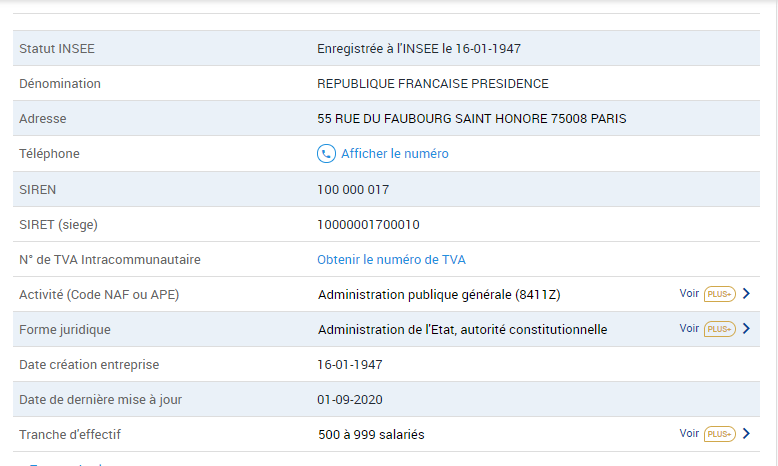The width and height of the screenshot is (778, 466).
Task: Select the SIRET number 10000001700010
Action: (x=368, y=225)
